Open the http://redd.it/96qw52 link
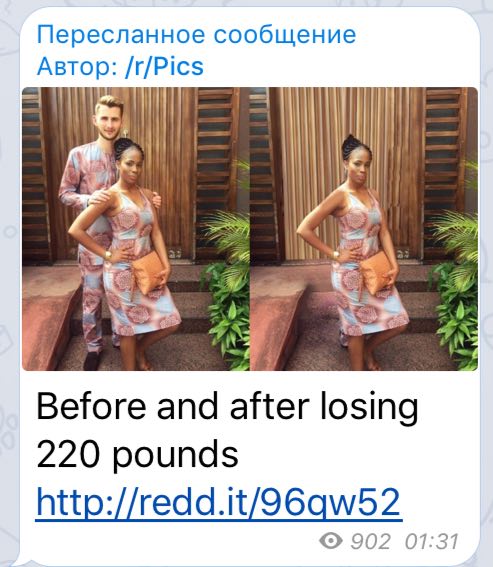Screen dimensions: 493x567 (x=219, y=502)
